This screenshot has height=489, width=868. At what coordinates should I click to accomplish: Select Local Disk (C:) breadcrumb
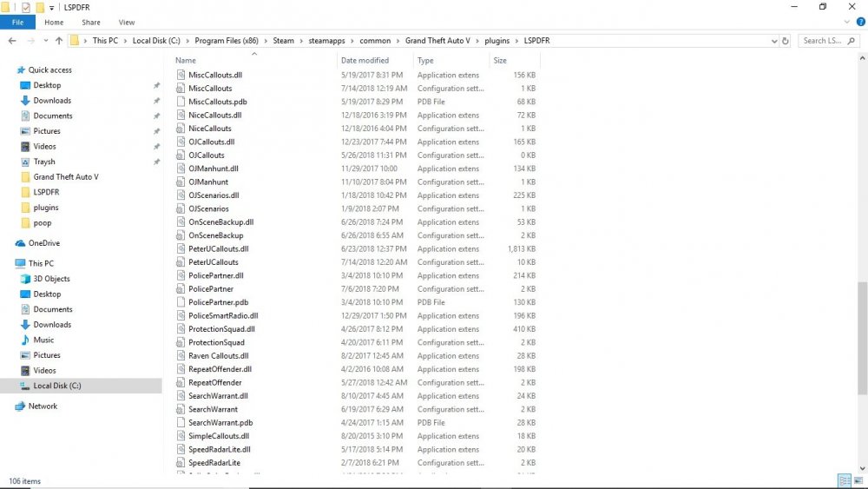tap(156, 41)
